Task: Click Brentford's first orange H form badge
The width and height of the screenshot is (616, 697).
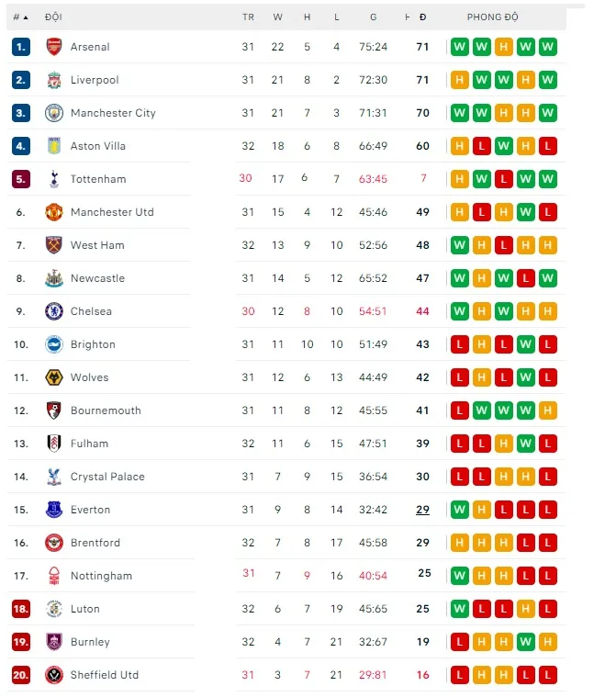Action: click(x=459, y=543)
